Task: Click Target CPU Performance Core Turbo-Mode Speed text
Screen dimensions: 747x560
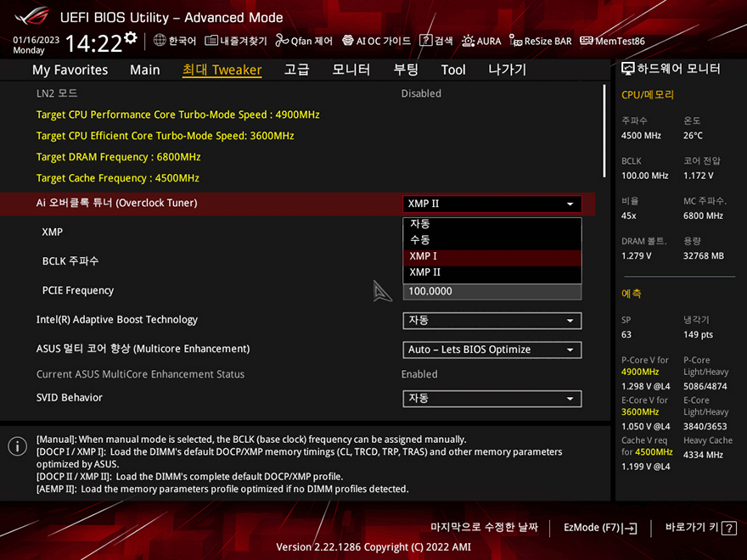Action: [177, 115]
